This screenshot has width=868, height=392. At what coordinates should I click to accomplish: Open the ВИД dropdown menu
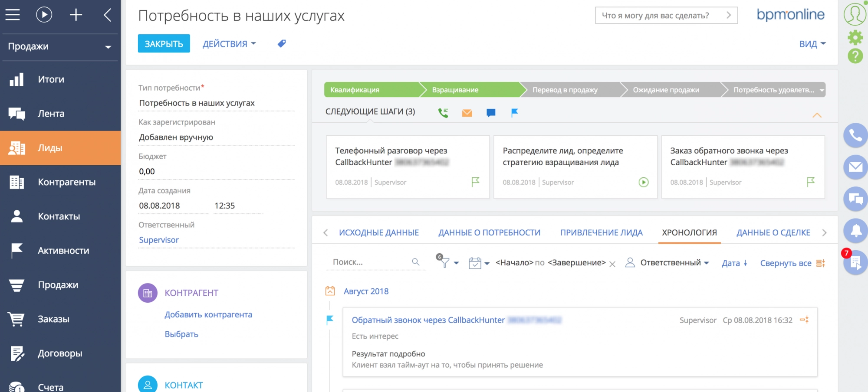pos(811,43)
